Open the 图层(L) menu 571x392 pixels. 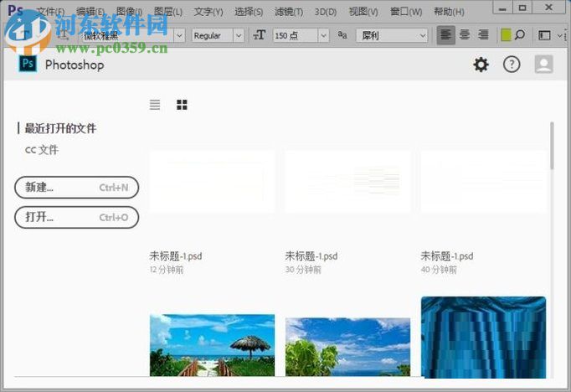point(168,12)
